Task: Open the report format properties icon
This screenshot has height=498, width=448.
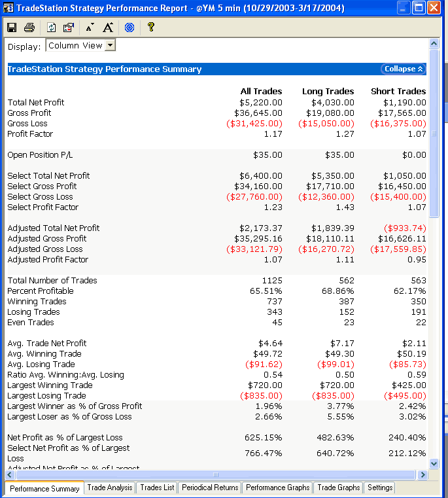Action: [x=69, y=27]
